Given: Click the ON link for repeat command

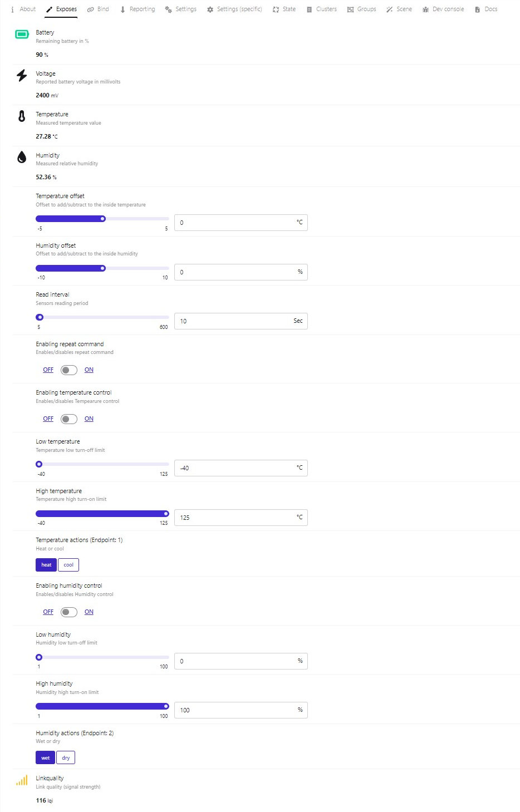Looking at the screenshot, I should 89,370.
